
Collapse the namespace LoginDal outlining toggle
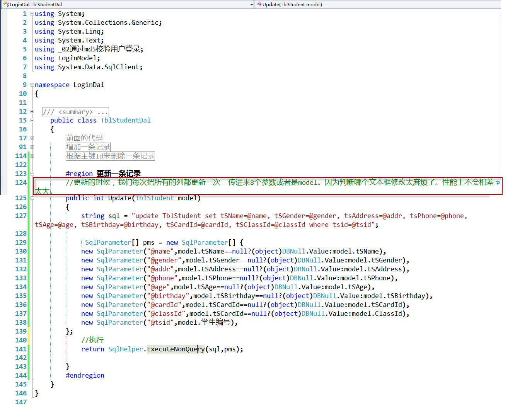[x=32, y=85]
